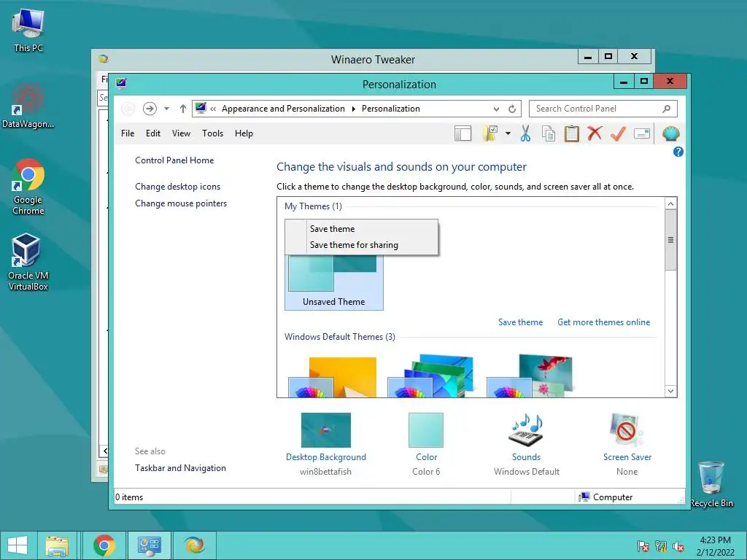Select the Oracle VM VirtualBox desktop icon

[28, 262]
